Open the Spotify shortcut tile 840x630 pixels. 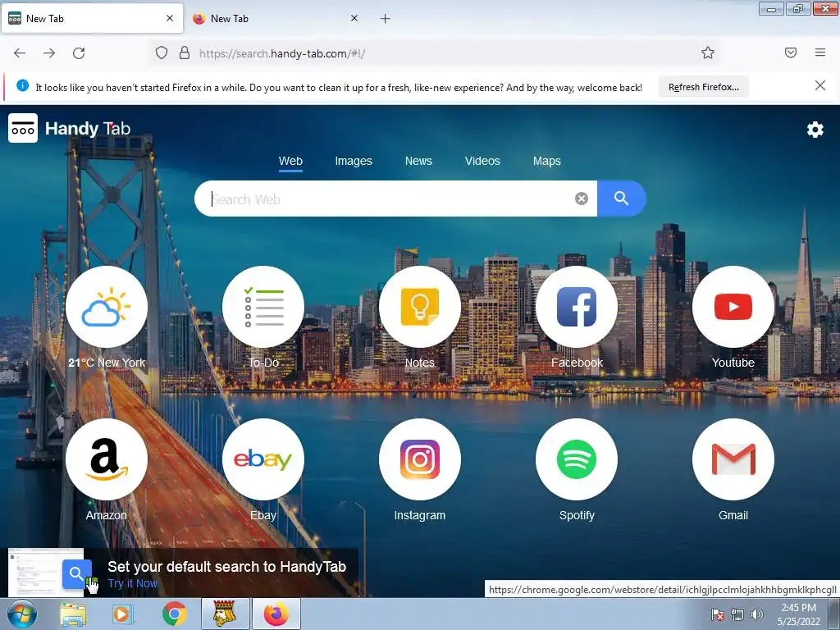[x=577, y=459]
